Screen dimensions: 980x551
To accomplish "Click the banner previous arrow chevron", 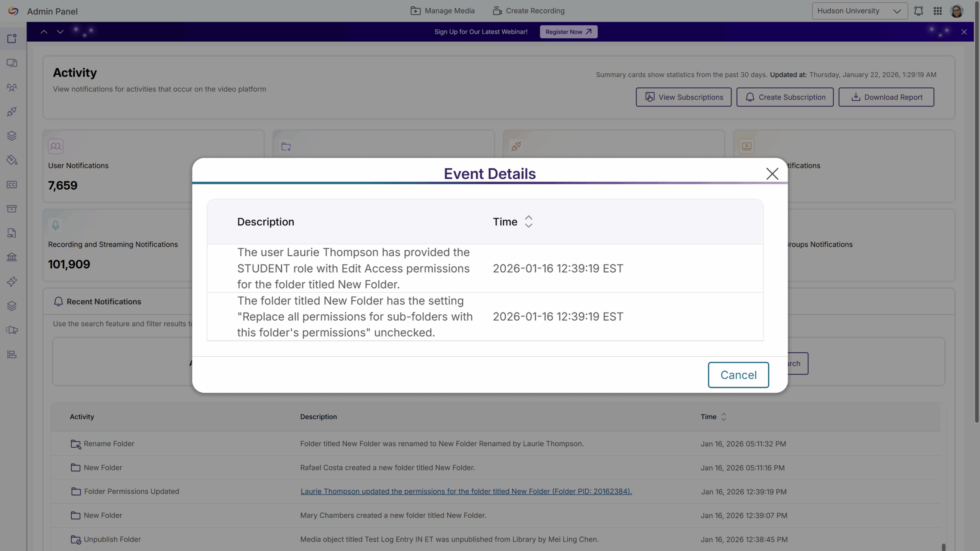I will 44,32.
